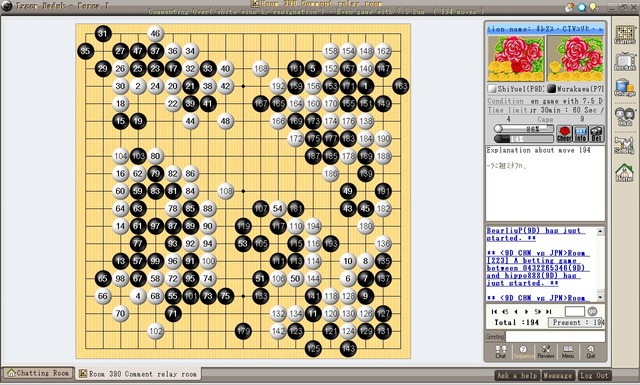Image resolution: width=640 pixels, height=385 pixels.
Task: Click the chat log scrollbar up arrow
Action: tap(600, 231)
